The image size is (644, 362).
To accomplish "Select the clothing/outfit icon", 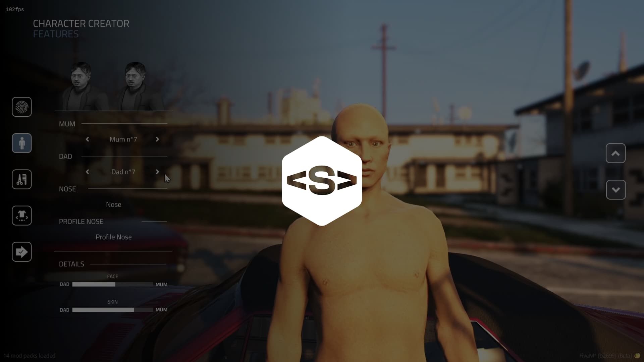I will point(22,216).
